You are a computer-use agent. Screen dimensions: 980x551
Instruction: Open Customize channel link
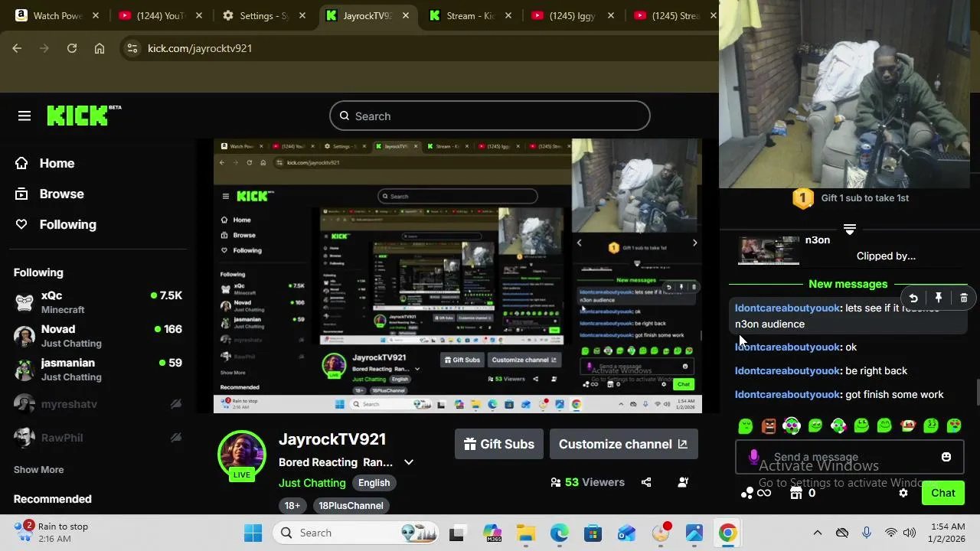(623, 444)
